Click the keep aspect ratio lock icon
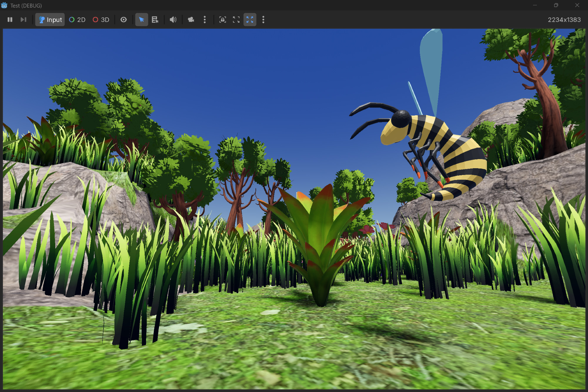Viewport: 588px width, 392px height. coord(223,20)
